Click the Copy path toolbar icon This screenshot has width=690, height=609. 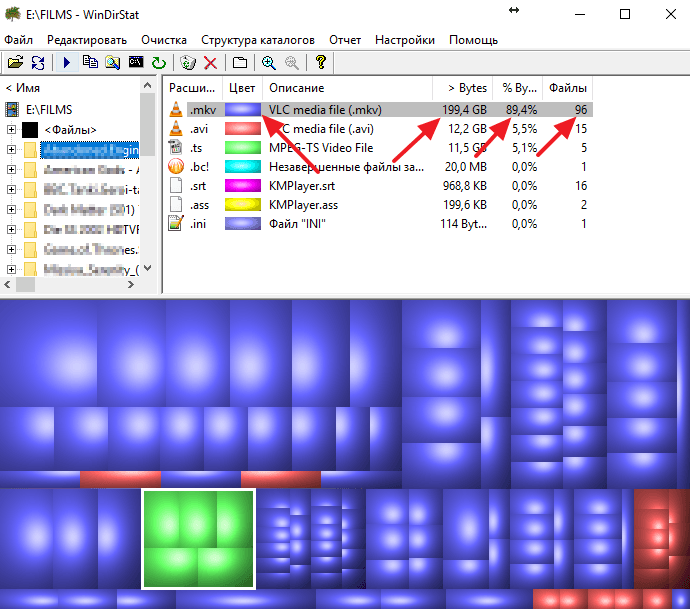pyautogui.click(x=91, y=63)
